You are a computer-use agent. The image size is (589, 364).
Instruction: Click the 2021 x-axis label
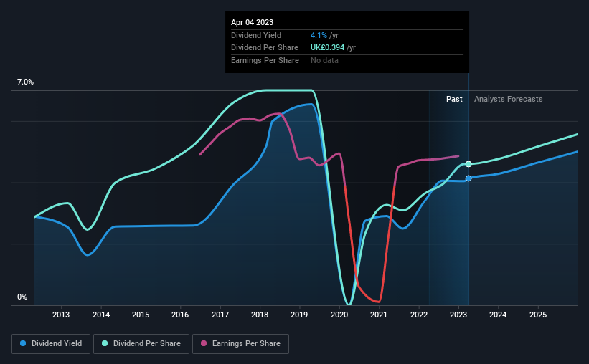tap(379, 315)
